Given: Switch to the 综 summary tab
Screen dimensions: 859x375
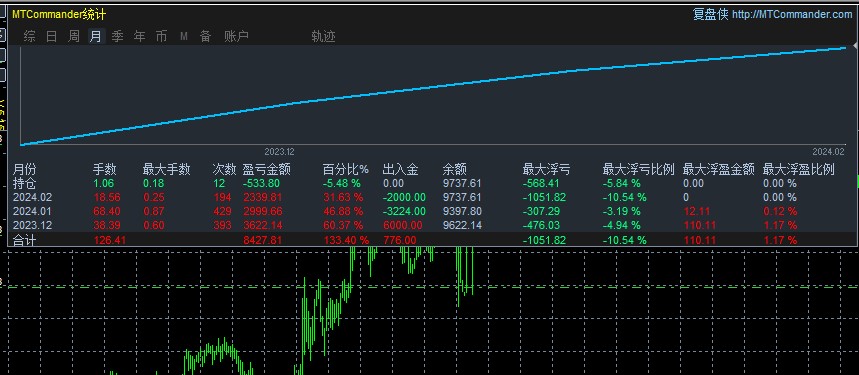Looking at the screenshot, I should pos(30,37).
